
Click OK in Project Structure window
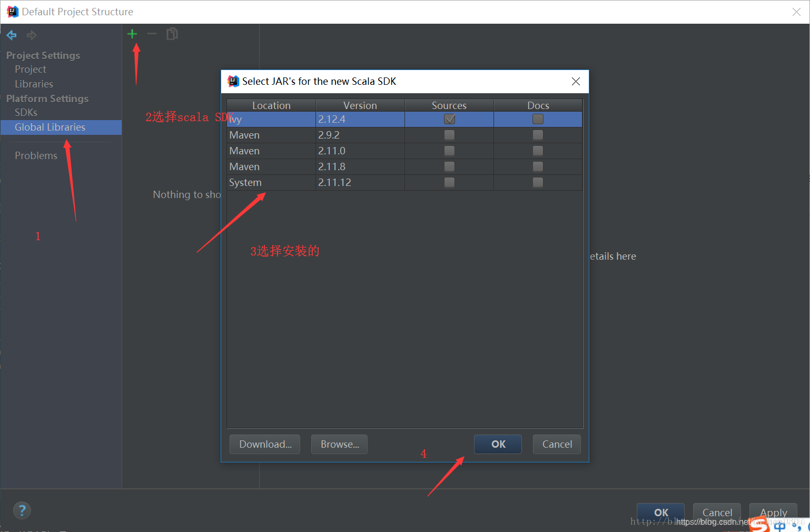660,512
